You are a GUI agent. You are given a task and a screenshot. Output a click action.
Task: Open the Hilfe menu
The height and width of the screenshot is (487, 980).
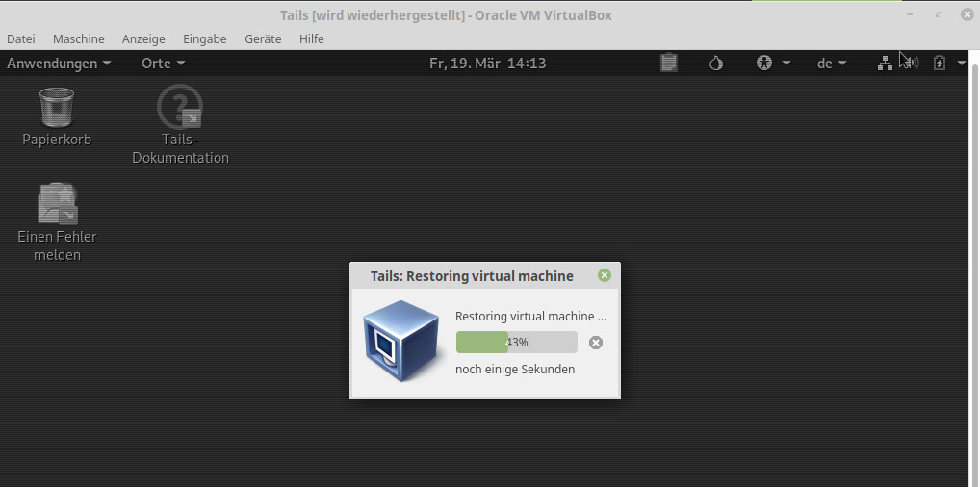pyautogui.click(x=311, y=38)
